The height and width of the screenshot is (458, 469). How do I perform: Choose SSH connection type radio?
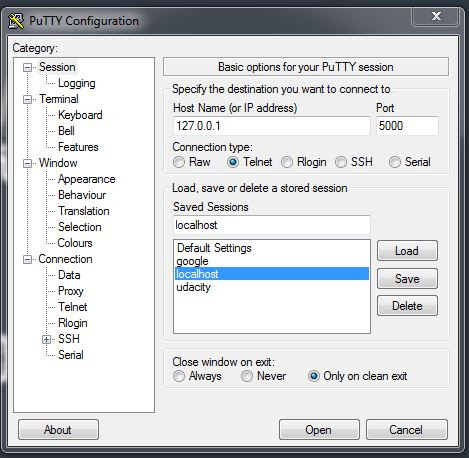[341, 162]
